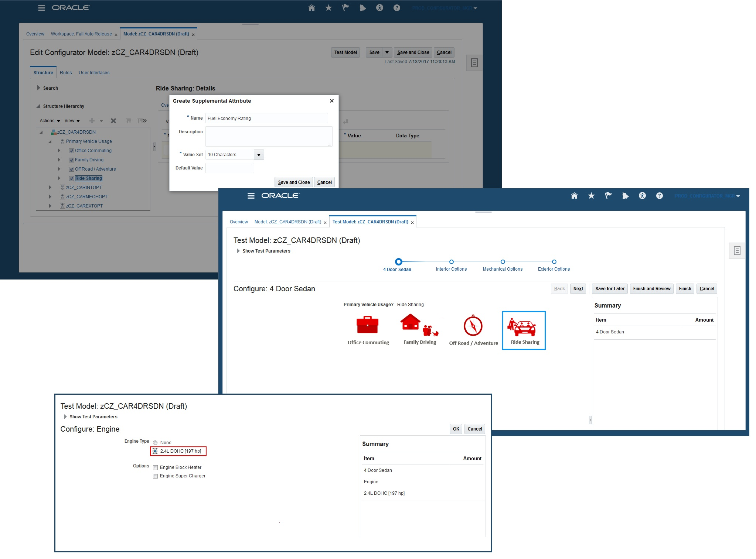Open Favorites star icon in lower header

(x=591, y=196)
